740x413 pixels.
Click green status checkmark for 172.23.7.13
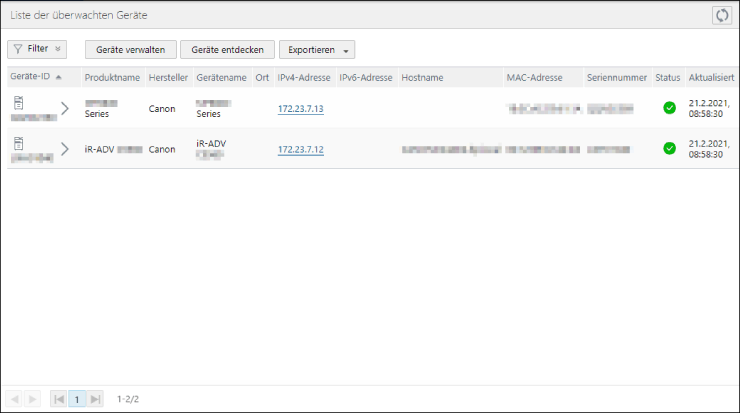669,108
